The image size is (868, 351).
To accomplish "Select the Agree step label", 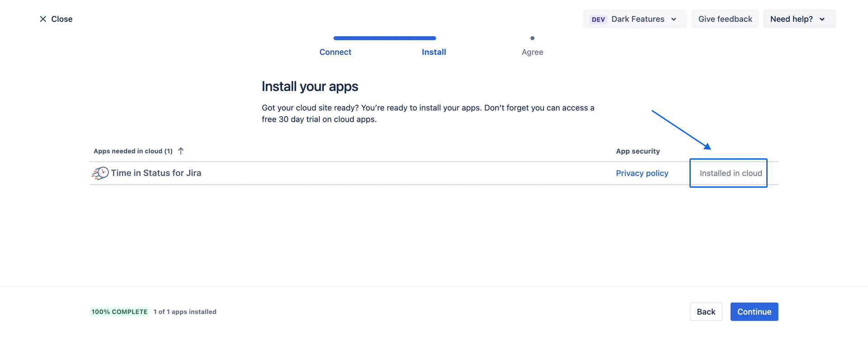I will point(533,52).
